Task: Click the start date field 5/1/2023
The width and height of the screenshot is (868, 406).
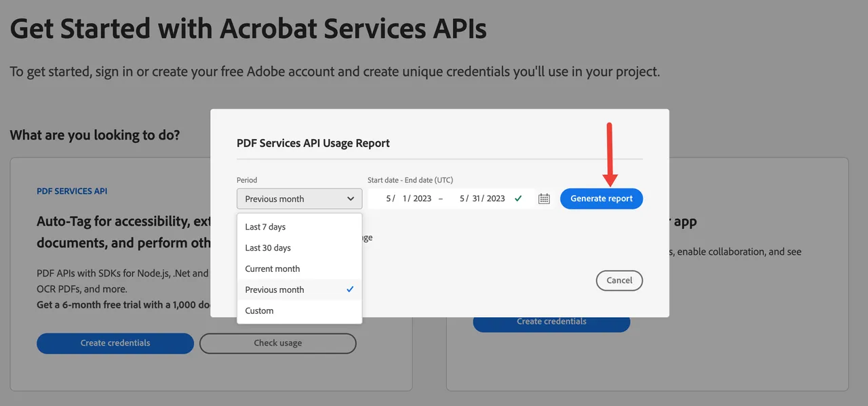Action: 409,199
